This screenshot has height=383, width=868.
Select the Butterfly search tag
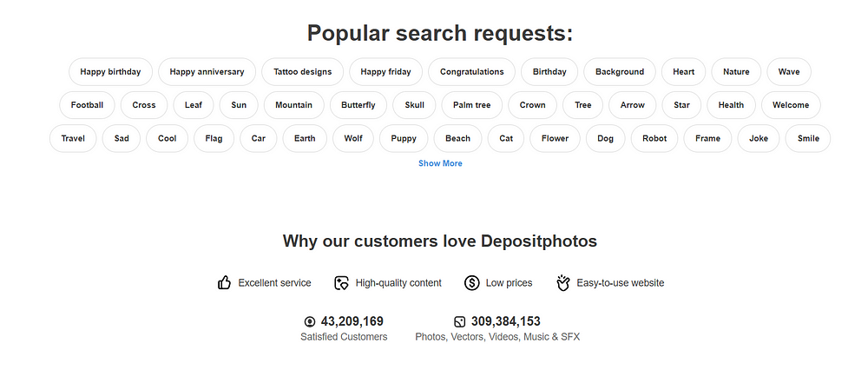(358, 105)
